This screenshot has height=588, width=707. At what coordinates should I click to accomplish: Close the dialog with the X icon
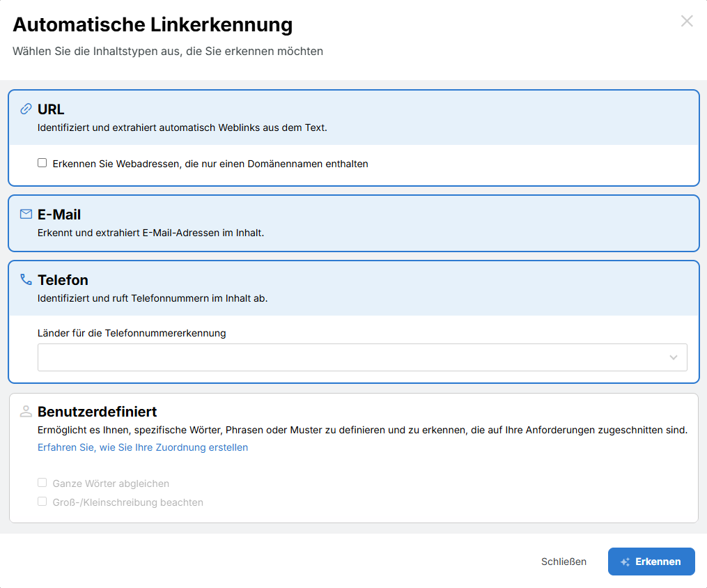pos(687,21)
